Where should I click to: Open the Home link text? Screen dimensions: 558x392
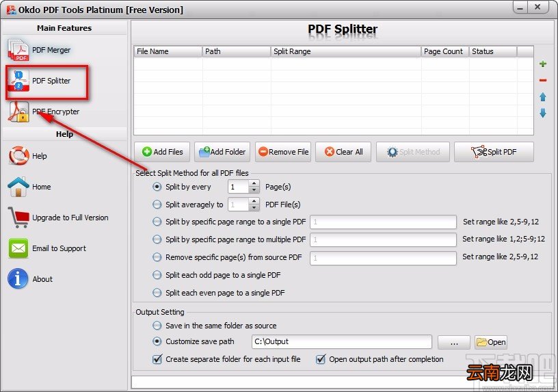[41, 187]
